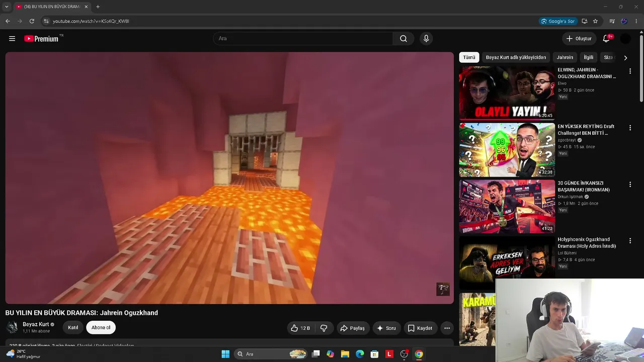644x362 pixels.
Task: Open the OLAYLI YAYIN video thumbnail
Action: [507, 94]
